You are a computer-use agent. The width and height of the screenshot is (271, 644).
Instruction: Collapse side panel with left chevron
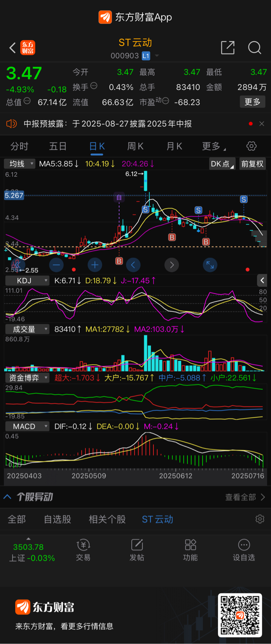[262, 280]
